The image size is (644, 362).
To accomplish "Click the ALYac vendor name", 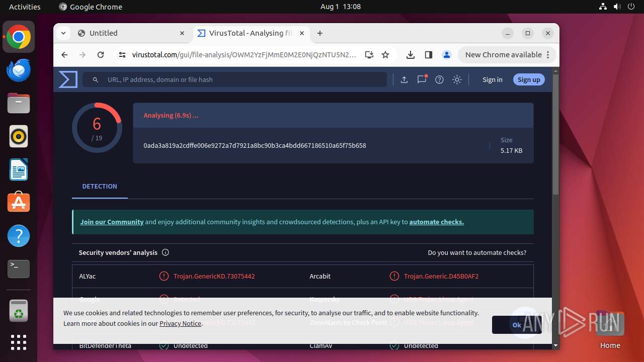I will [88, 276].
